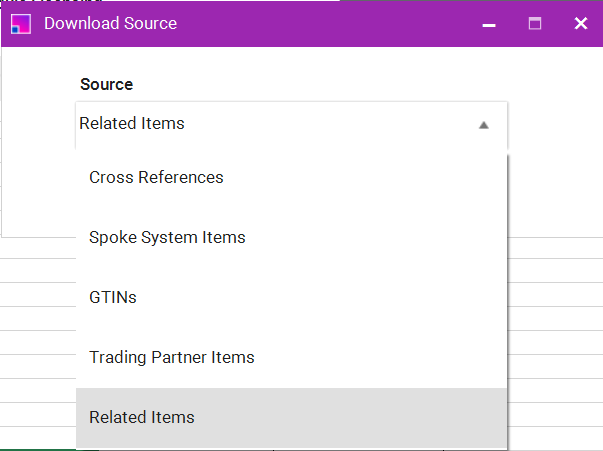Viewport: 603px width, 451px height.
Task: Close the Download Source dialog
Action: [580, 24]
